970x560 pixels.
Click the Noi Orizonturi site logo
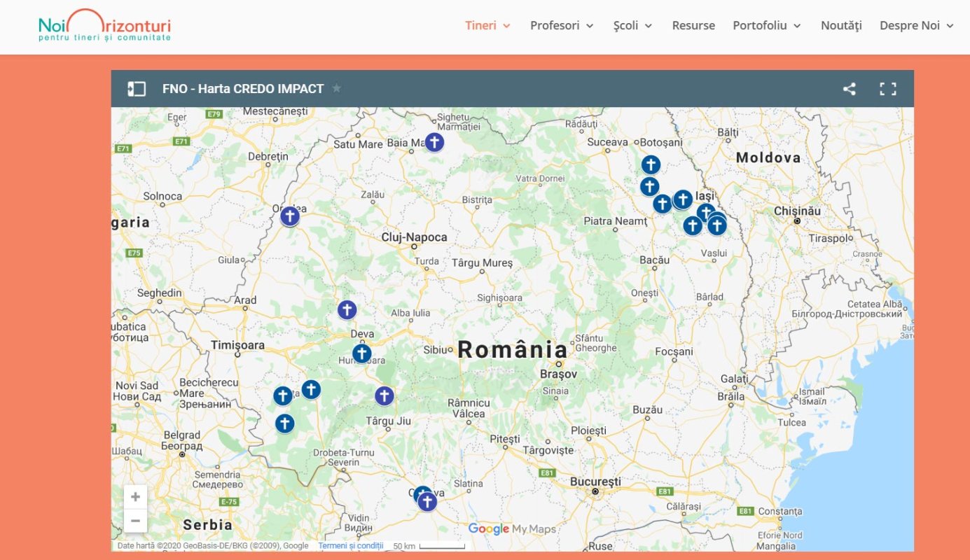point(105,27)
